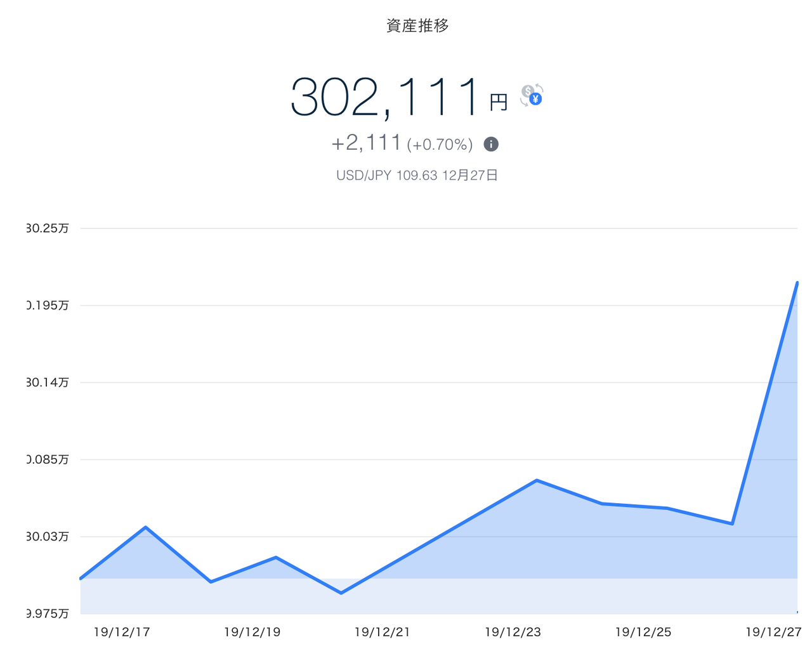Open the info icon beside +0.70%
The width and height of the screenshot is (812, 649).
491,144
